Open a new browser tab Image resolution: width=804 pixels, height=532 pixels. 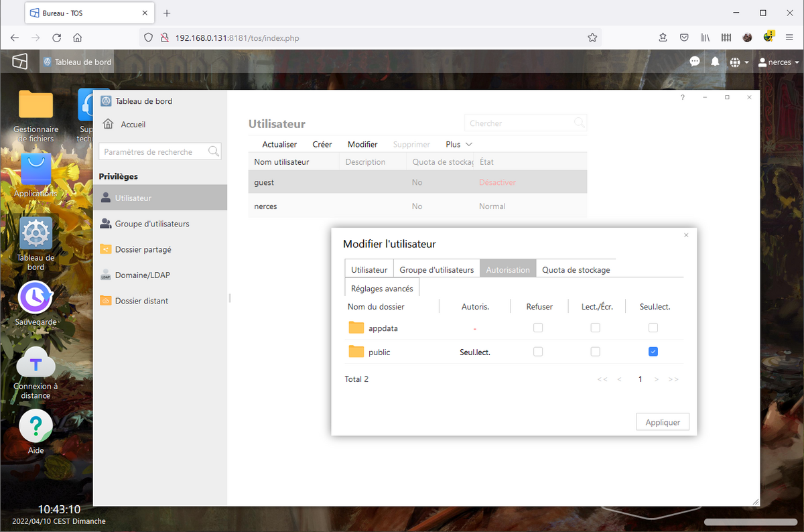point(167,13)
